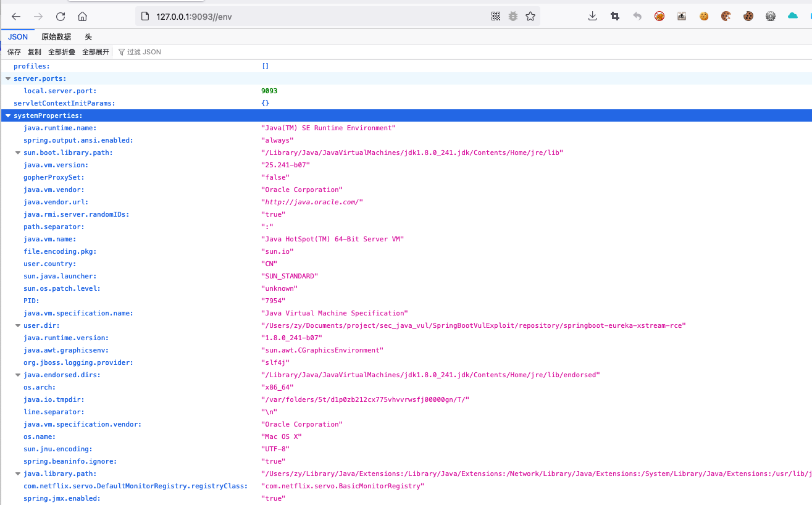Select the servletContextInitParams row

pyautogui.click(x=406, y=103)
